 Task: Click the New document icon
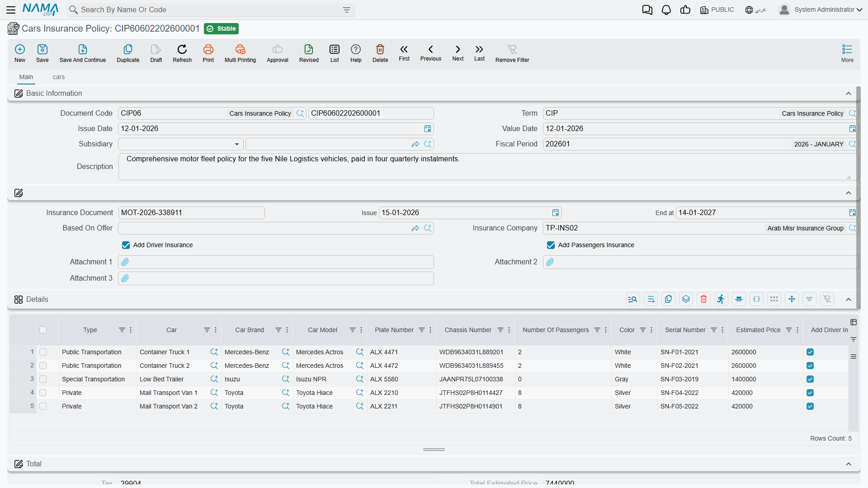[20, 49]
